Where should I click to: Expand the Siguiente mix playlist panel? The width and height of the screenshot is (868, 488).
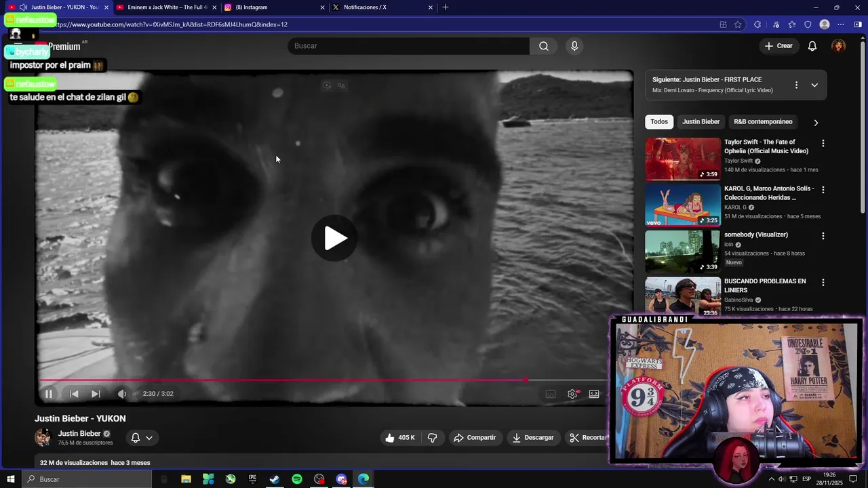point(814,85)
